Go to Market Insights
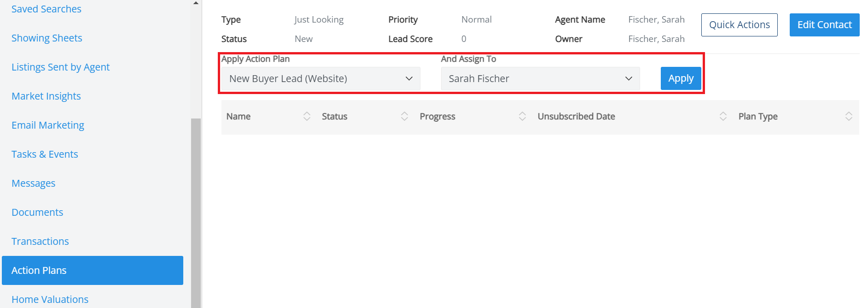Viewport: 868px width, 308px height. (46, 96)
